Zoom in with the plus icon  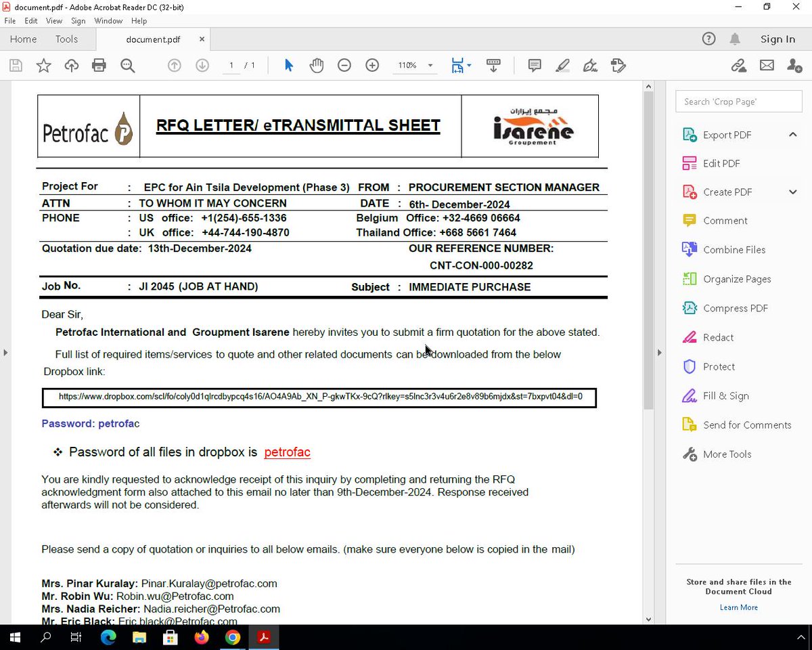pyautogui.click(x=372, y=66)
